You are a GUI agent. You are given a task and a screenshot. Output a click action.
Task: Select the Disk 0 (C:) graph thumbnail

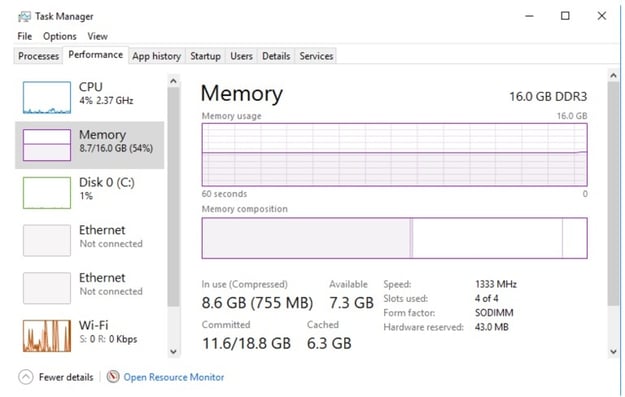coord(47,193)
